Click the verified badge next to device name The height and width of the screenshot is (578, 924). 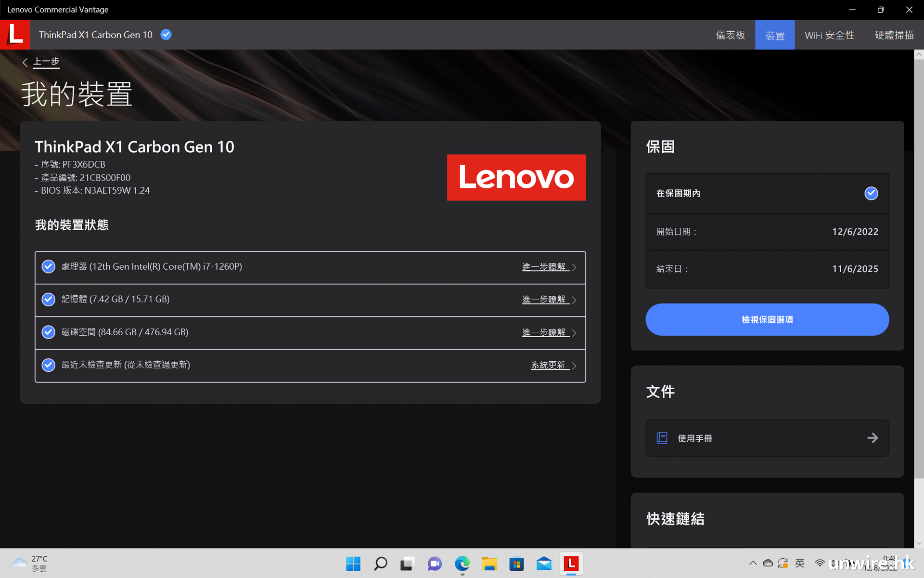click(166, 35)
